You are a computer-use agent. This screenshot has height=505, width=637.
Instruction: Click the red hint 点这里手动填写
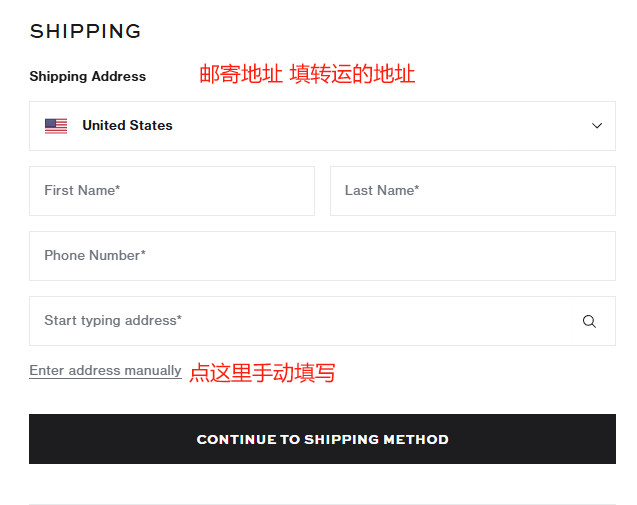(x=262, y=373)
